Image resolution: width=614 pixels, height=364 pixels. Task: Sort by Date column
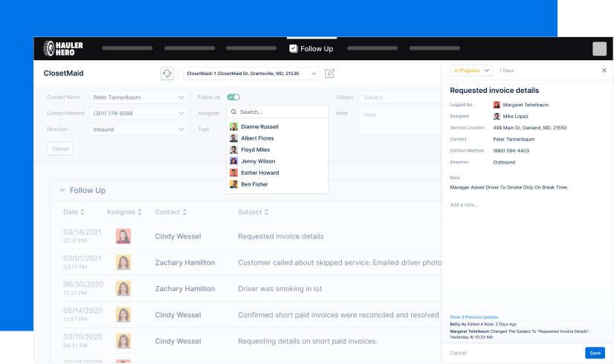tap(74, 212)
